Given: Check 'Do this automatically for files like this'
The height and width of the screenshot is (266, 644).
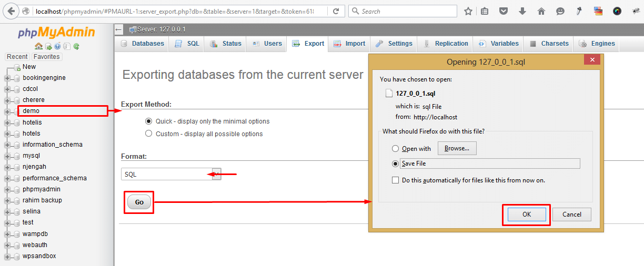Looking at the screenshot, I should pyautogui.click(x=396, y=180).
